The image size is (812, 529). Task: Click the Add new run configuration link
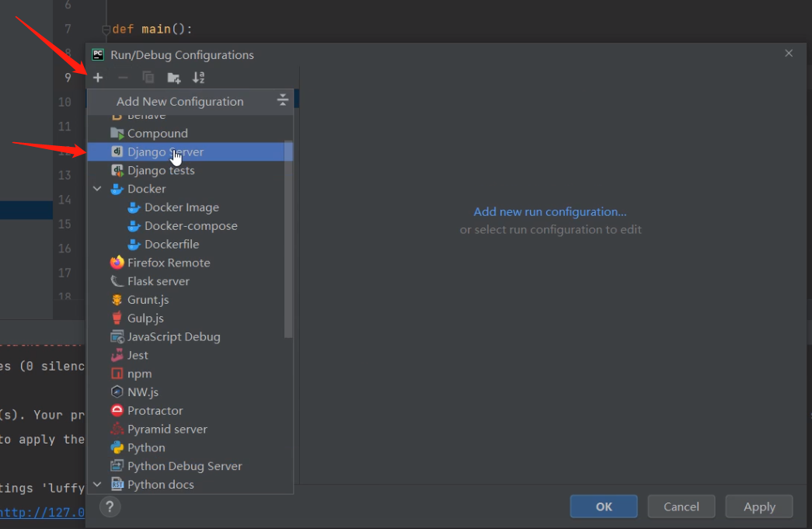point(550,212)
